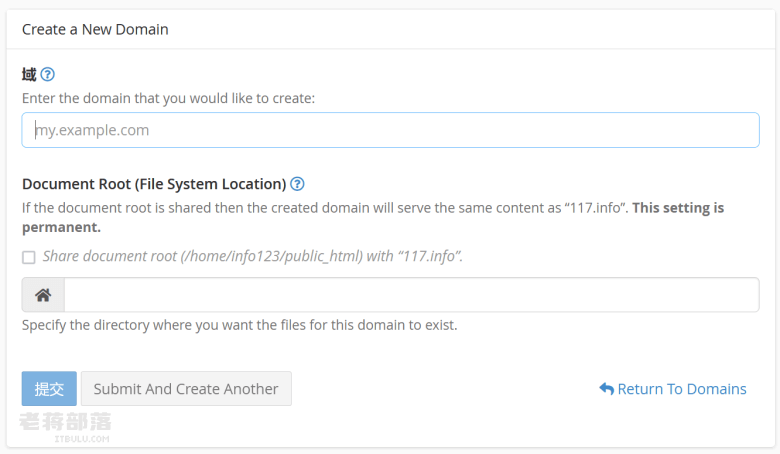Click the italic 'Share document root' checkbox label

click(253, 256)
